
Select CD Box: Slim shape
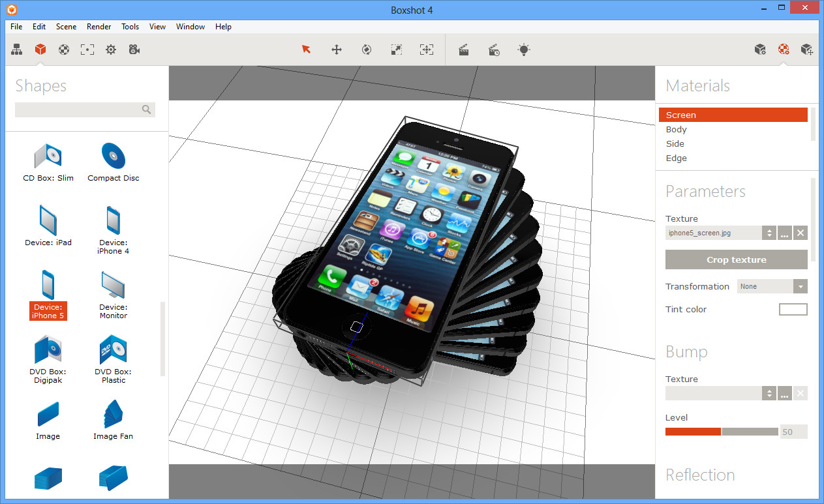[x=48, y=162]
